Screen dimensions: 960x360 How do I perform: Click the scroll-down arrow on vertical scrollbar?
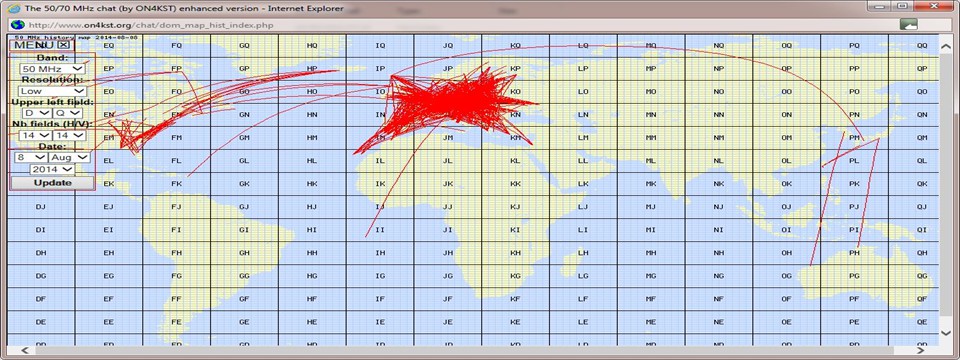click(947, 332)
